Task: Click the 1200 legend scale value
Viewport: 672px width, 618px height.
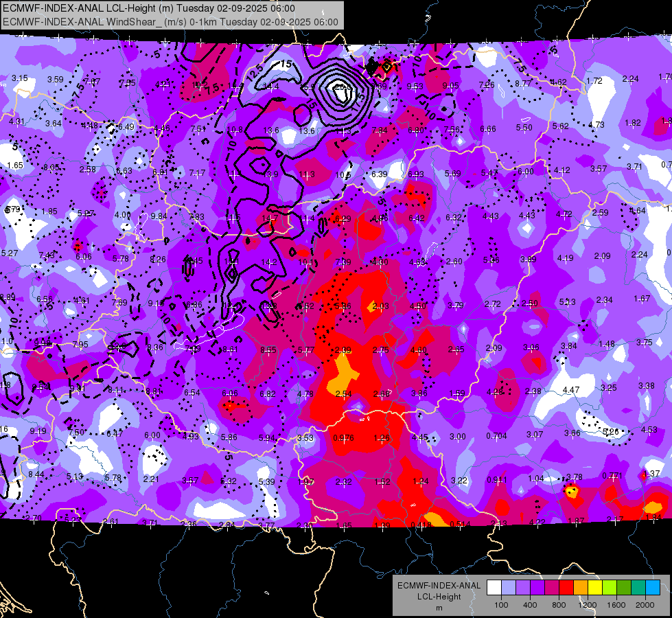Action: coord(587,605)
